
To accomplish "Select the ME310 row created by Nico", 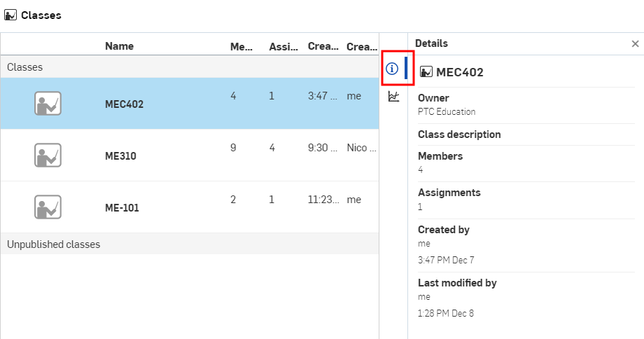I will (189, 155).
